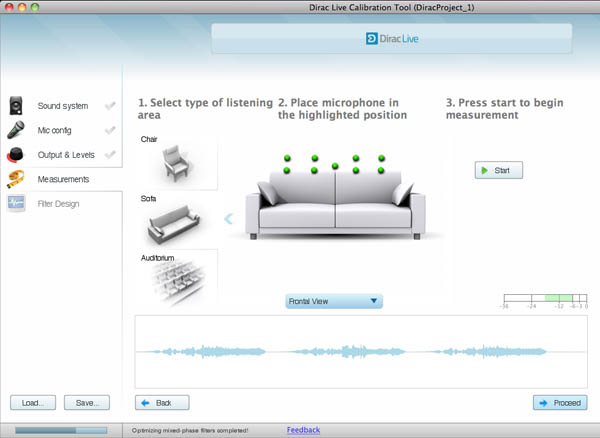Click the checkmark beside Sound system
The height and width of the screenshot is (438, 600).
point(110,106)
